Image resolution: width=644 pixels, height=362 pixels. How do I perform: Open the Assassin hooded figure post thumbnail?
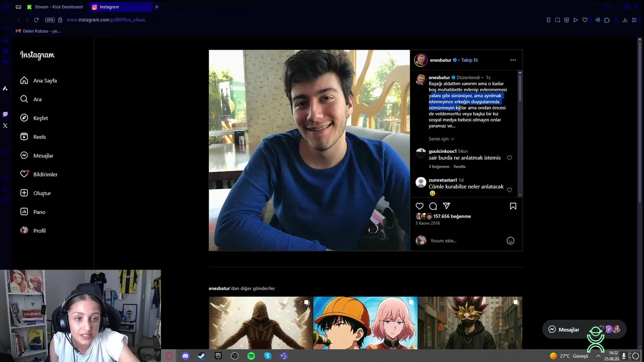coord(261,323)
